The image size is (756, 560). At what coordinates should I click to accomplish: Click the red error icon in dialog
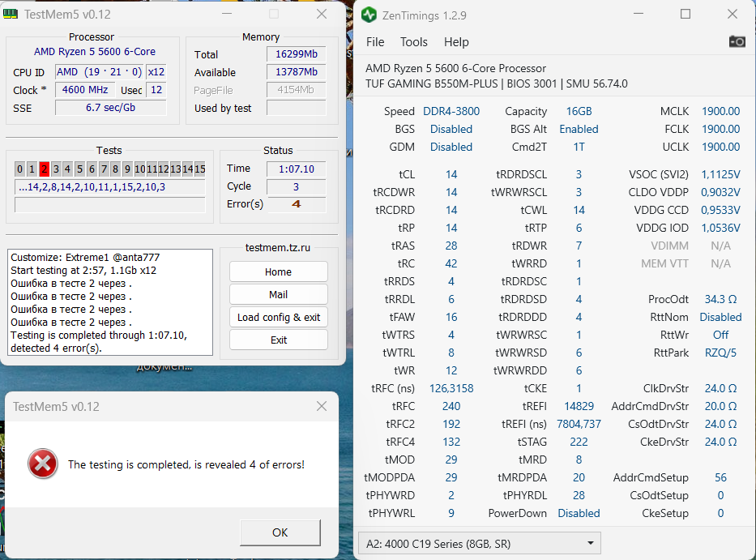[x=43, y=464]
